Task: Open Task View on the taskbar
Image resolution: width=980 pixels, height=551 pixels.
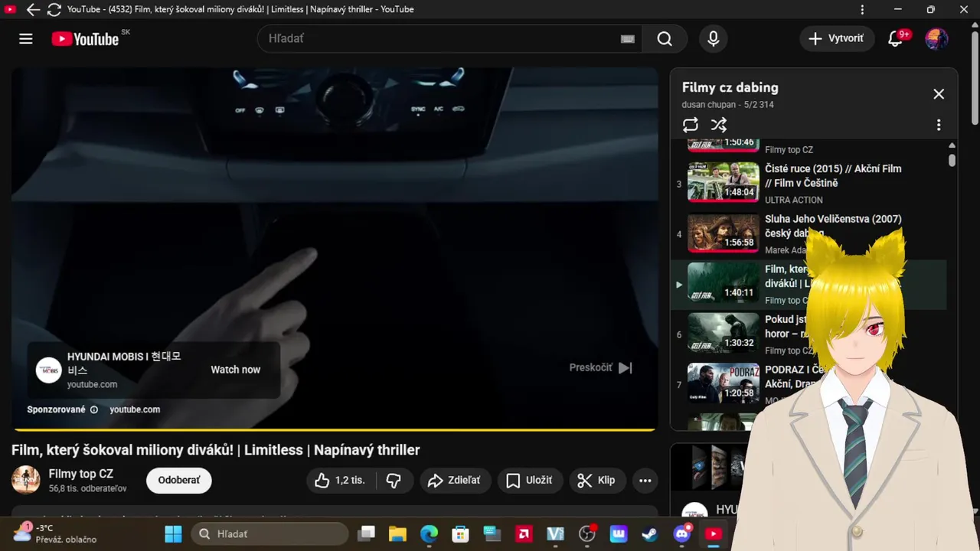Action: 367,533
